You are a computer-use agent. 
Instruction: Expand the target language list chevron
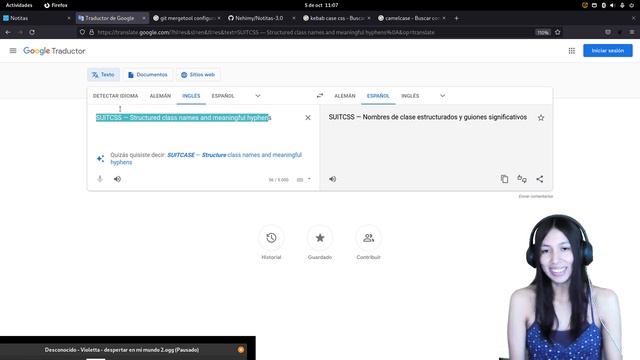[442, 96]
